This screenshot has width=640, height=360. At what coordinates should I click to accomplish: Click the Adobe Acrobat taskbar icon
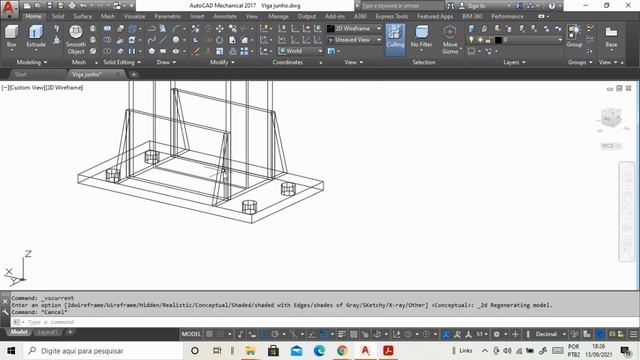[x=388, y=351]
